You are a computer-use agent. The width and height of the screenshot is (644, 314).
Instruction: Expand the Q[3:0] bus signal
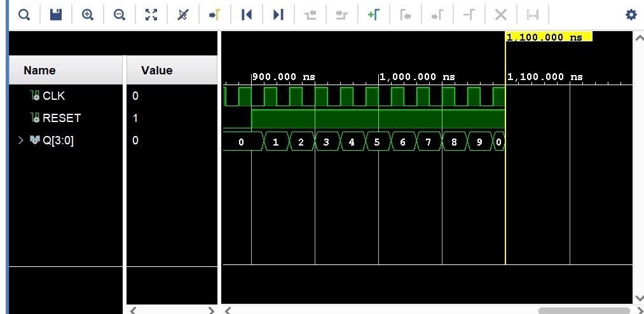point(21,140)
